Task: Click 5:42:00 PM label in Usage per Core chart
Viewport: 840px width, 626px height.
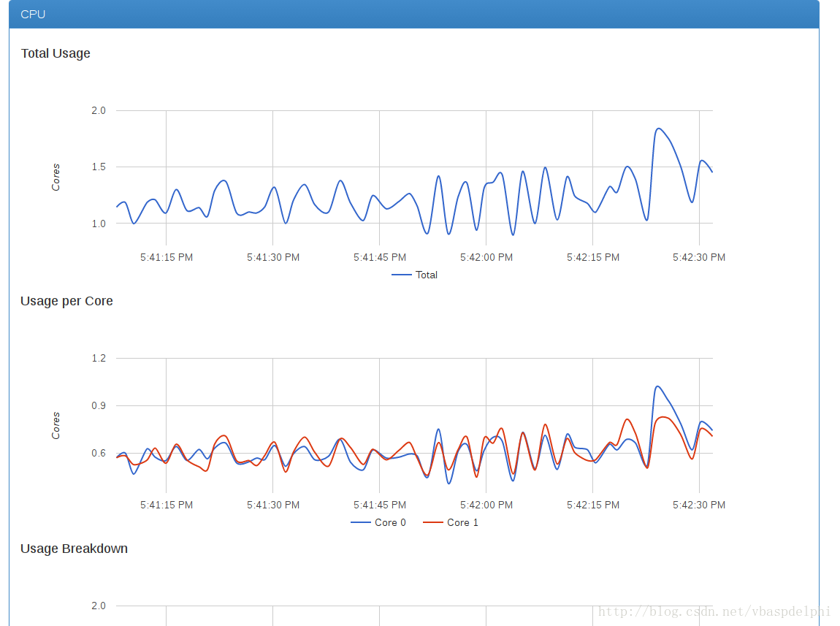Action: coord(486,505)
